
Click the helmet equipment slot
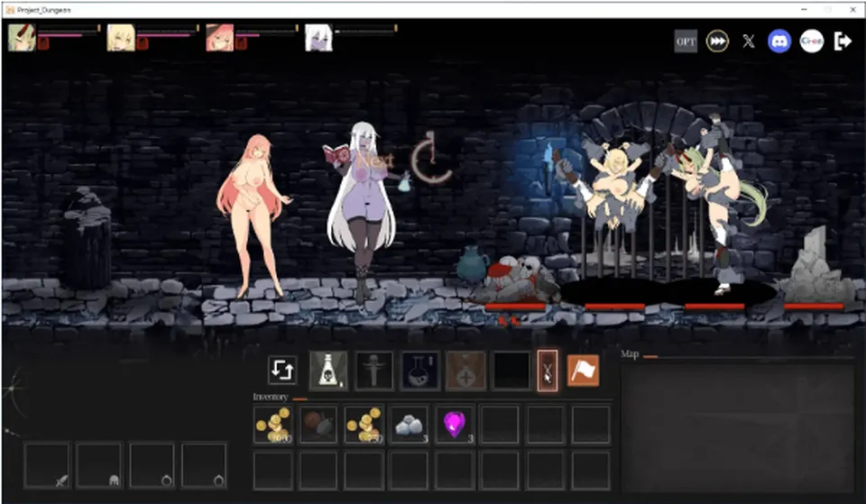pyautogui.click(x=99, y=465)
